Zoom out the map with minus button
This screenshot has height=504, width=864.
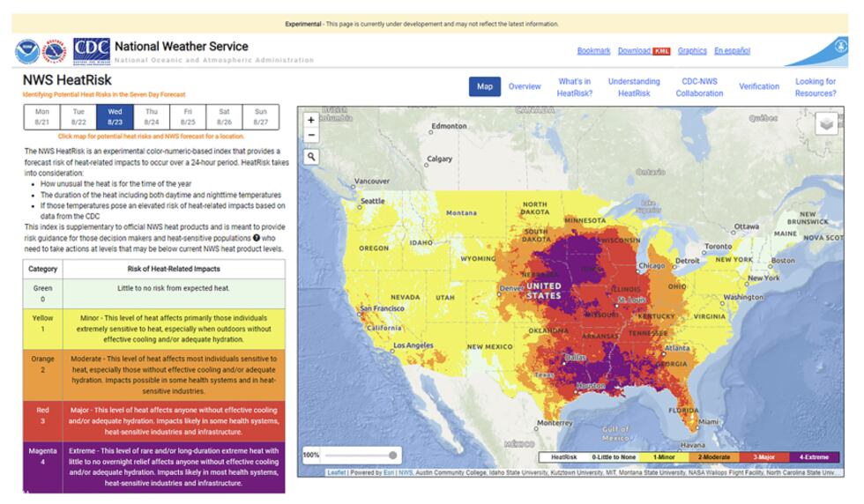pyautogui.click(x=310, y=135)
